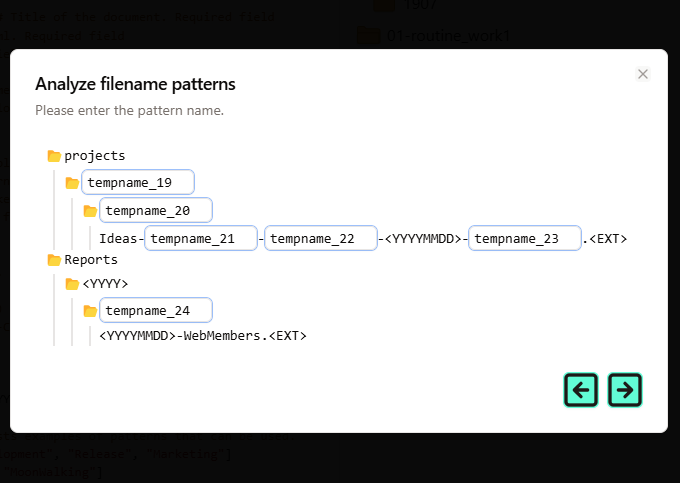Close the Analyze filename patterns dialog
This screenshot has height=483, width=680.
point(643,74)
